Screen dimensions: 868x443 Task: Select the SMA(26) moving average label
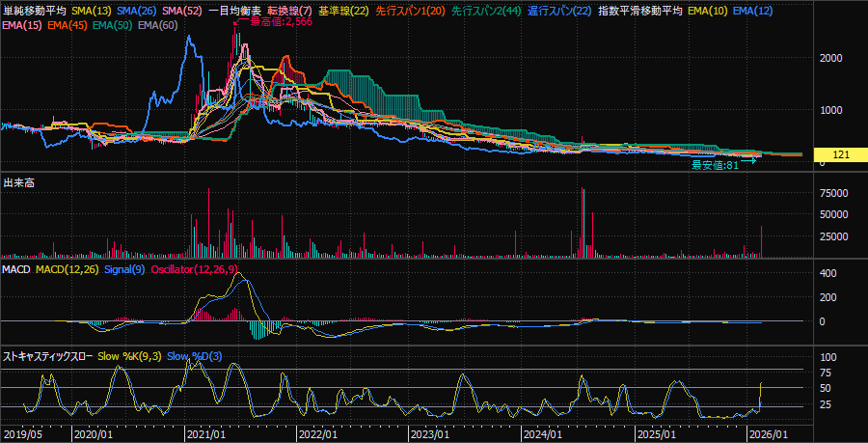(x=138, y=11)
